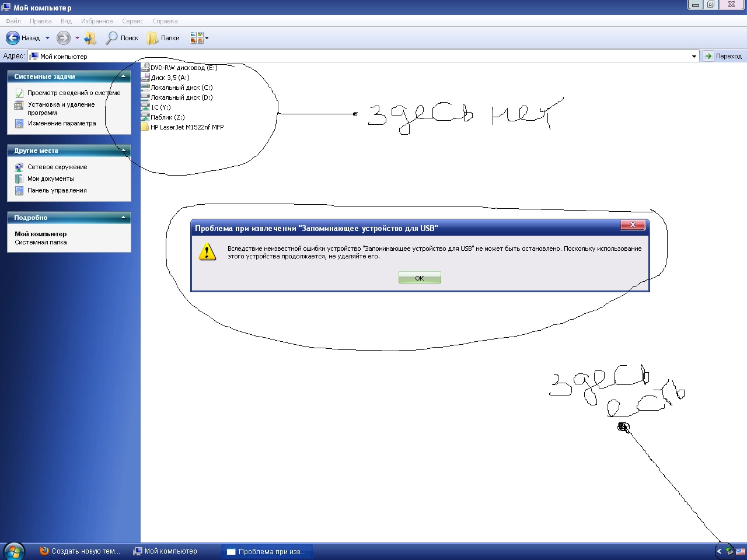Click the Локальный диск (D:) label

pyautogui.click(x=181, y=97)
